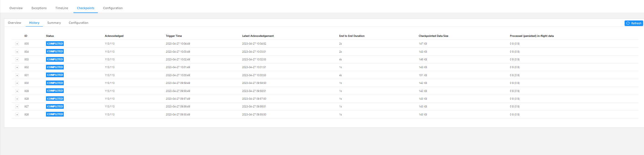Expand checkpoint 934 row details
The image size is (644, 155).
click(17, 52)
